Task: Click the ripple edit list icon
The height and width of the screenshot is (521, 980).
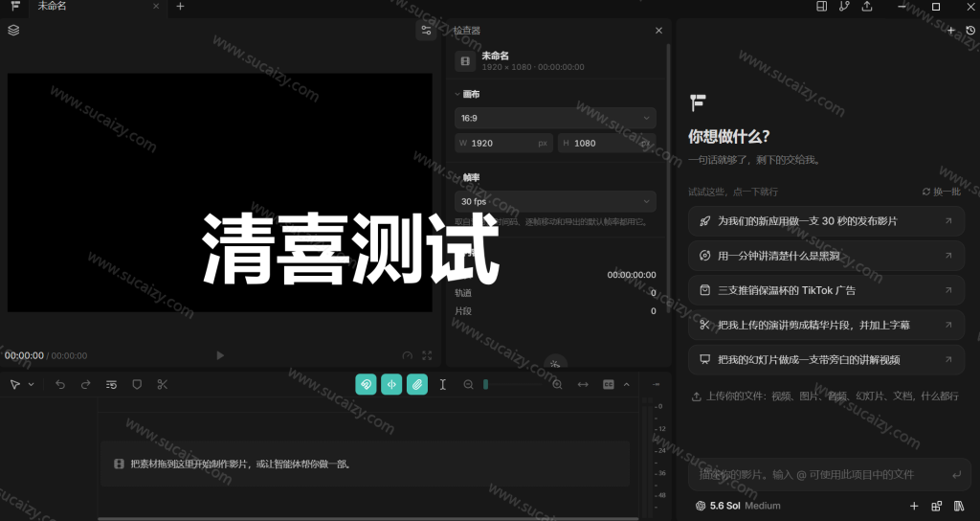Action: (111, 385)
